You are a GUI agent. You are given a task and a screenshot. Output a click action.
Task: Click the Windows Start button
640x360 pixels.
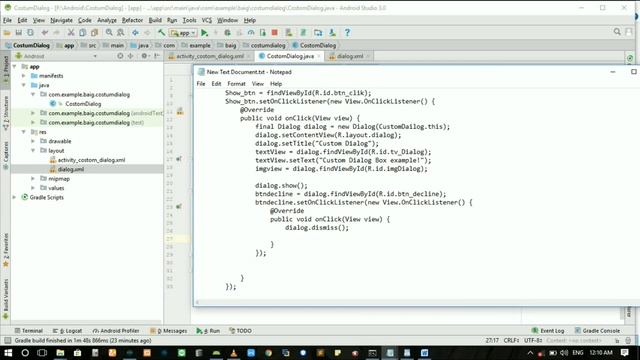point(8,353)
